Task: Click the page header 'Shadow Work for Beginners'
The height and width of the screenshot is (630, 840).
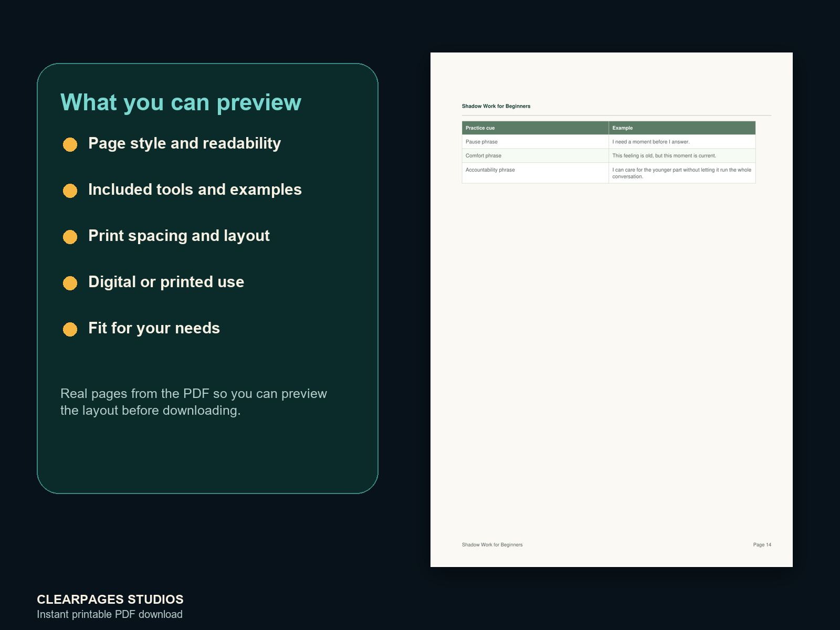Action: tap(496, 106)
